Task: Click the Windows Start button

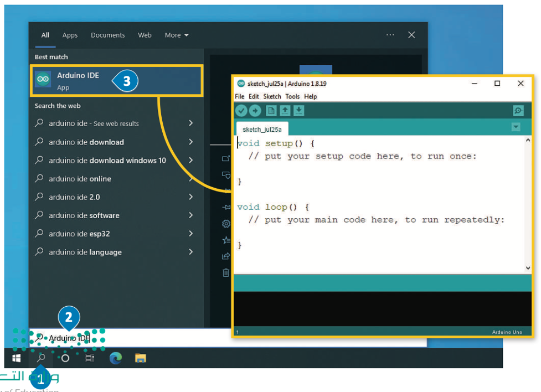Action: (17, 358)
